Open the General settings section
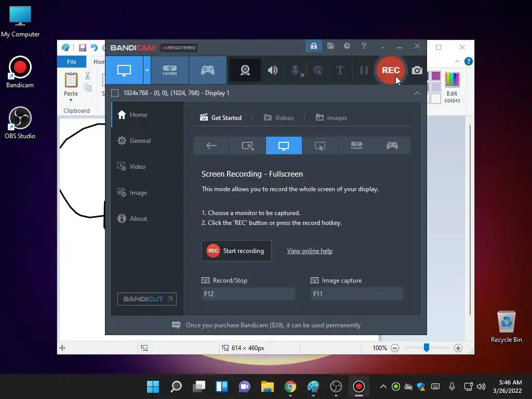532x399 pixels. coord(147,141)
